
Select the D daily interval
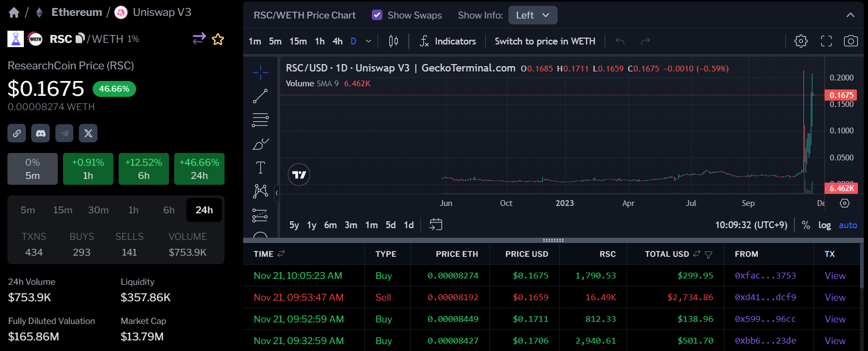(353, 41)
